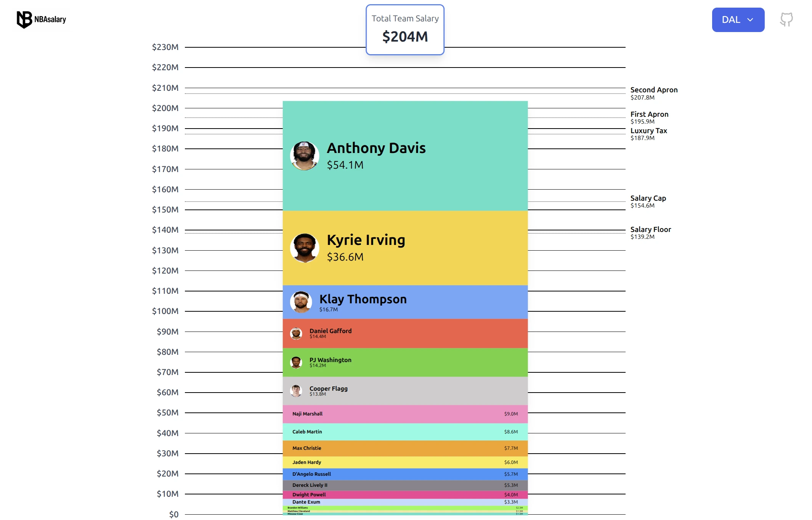This screenshot has height=520, width=812.
Task: Click Klay Thompson's headshot photo
Action: pos(301,302)
